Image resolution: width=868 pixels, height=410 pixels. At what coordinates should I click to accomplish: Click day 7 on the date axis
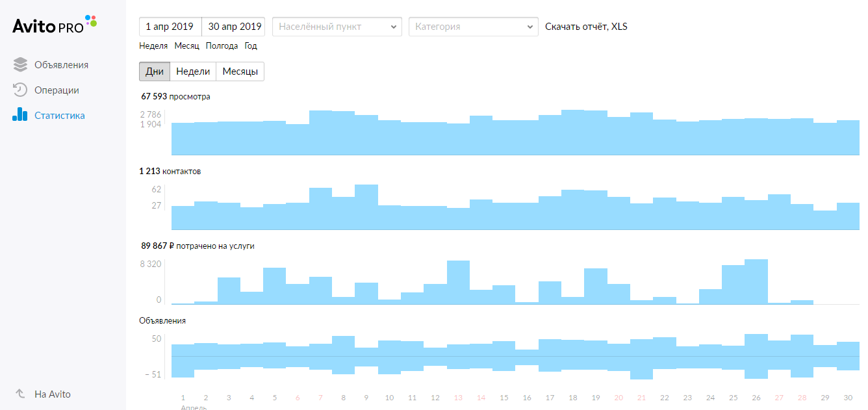(320, 398)
